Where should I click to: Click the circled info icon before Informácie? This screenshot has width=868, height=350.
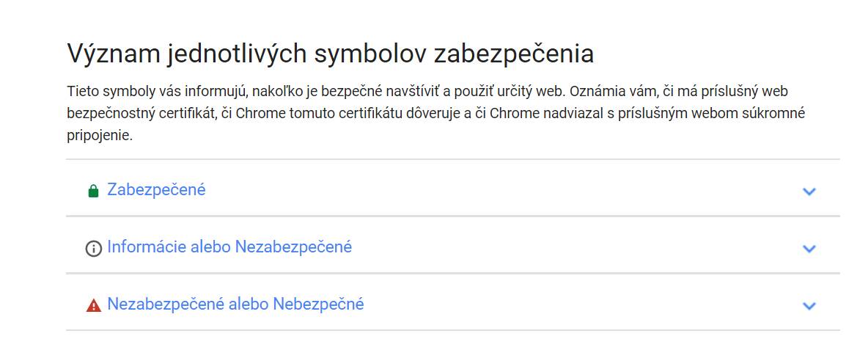click(x=94, y=249)
